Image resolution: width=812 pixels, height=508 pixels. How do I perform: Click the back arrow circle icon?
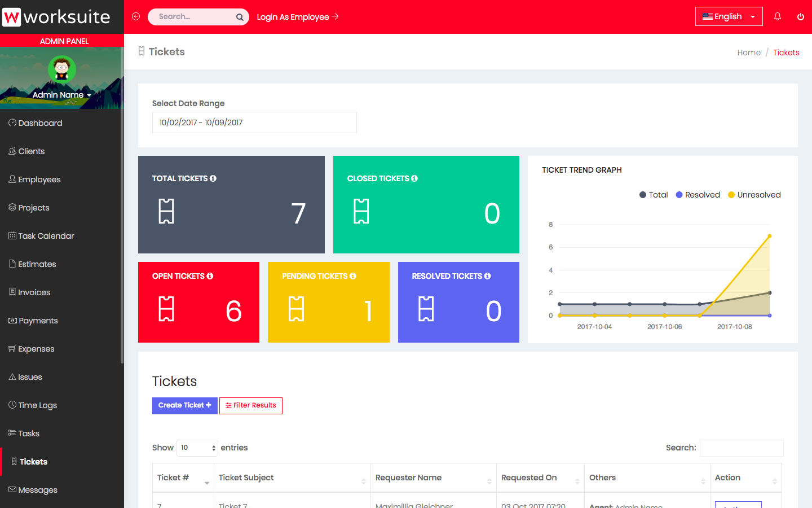(136, 16)
